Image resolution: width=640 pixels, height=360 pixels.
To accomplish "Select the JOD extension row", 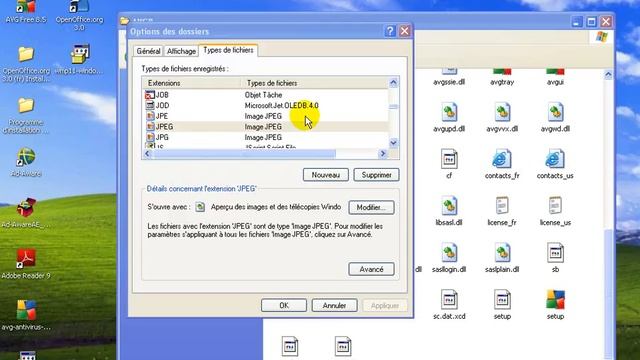I will tap(266, 105).
